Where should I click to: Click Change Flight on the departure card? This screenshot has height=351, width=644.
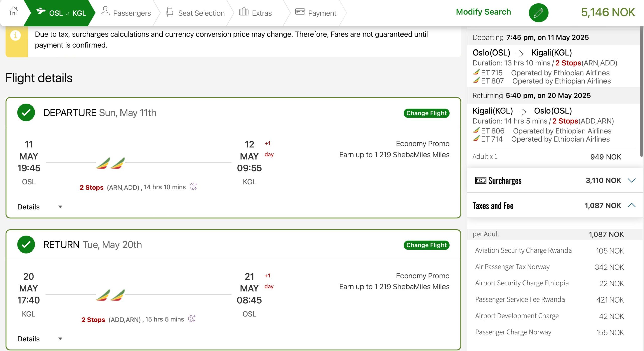click(x=426, y=113)
